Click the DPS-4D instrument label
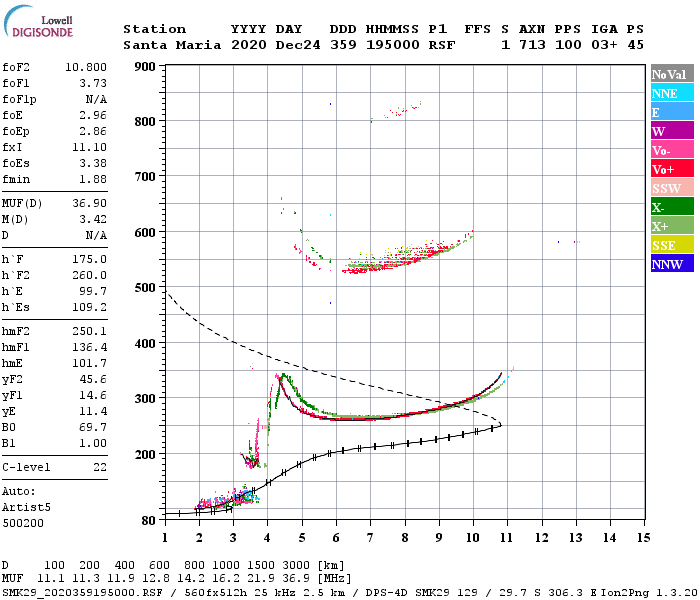700x600 pixels. pos(387,592)
